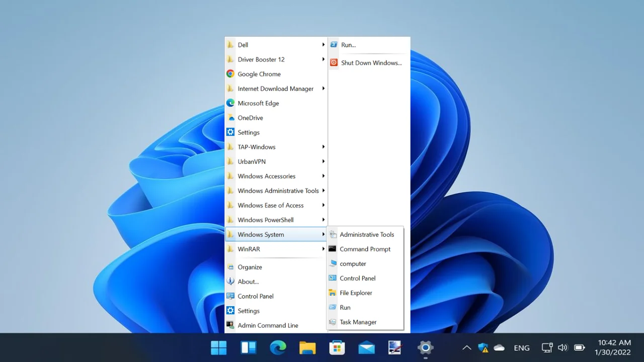Click the Command Prompt icon in submenu
Screen dimensions: 644x362
click(332, 249)
